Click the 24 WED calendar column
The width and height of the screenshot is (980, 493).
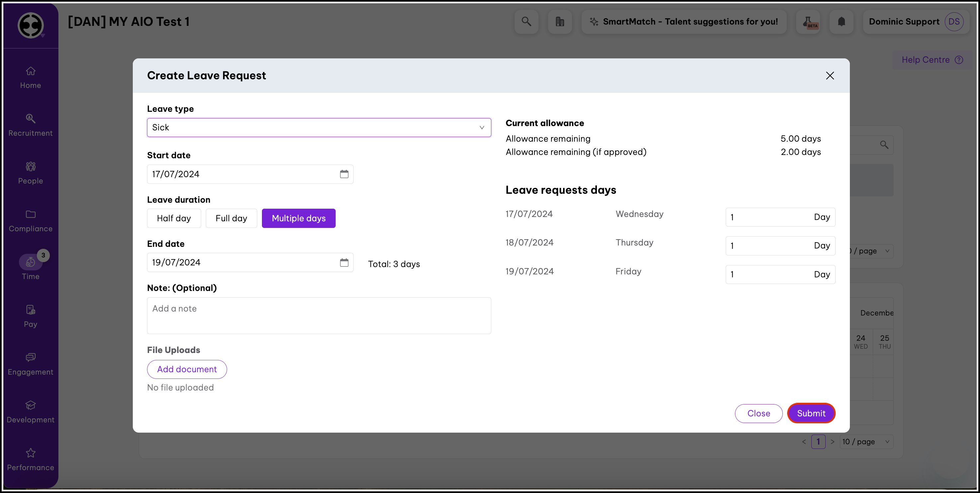[860, 342]
